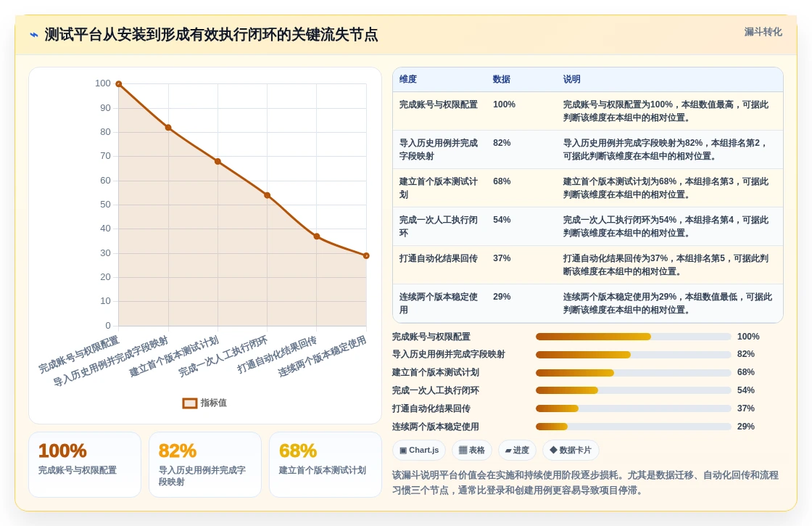This screenshot has width=812, height=526.
Task: Click the chart data point at 68
Action: [217, 162]
